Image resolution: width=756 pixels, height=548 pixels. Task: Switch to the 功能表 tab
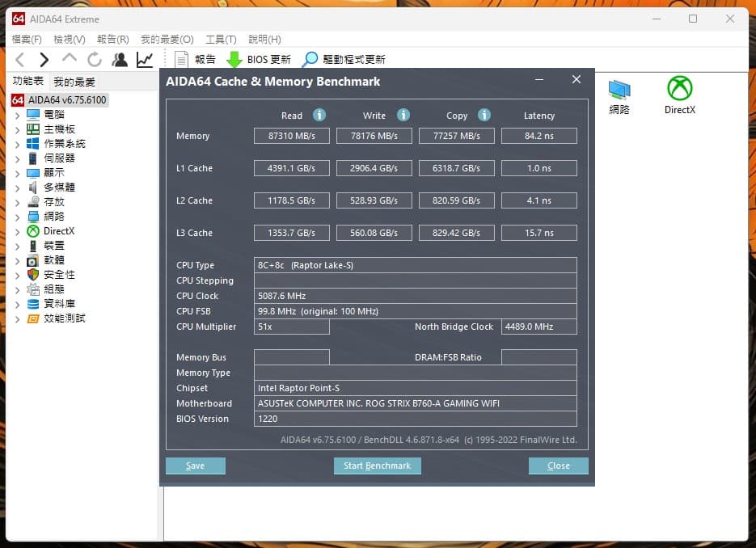pyautogui.click(x=27, y=81)
